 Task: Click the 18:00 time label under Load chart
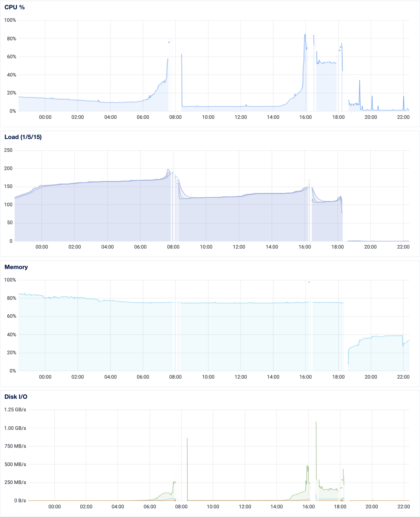[x=338, y=247]
